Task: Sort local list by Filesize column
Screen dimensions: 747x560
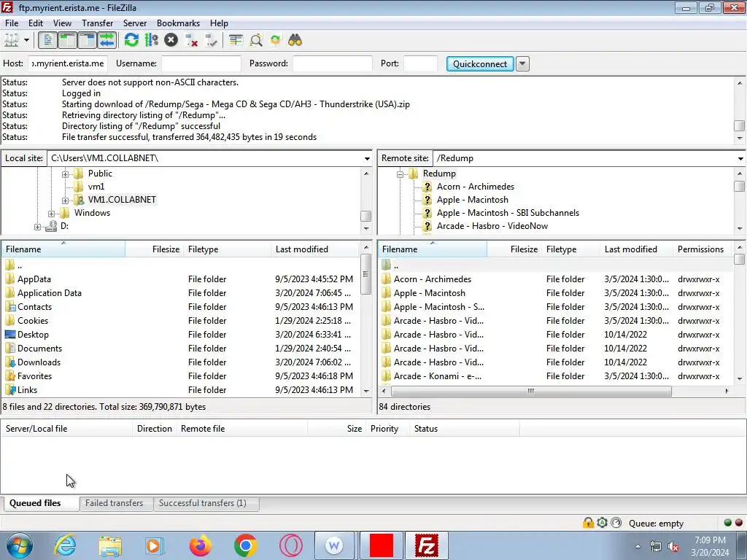Action: click(x=155, y=249)
